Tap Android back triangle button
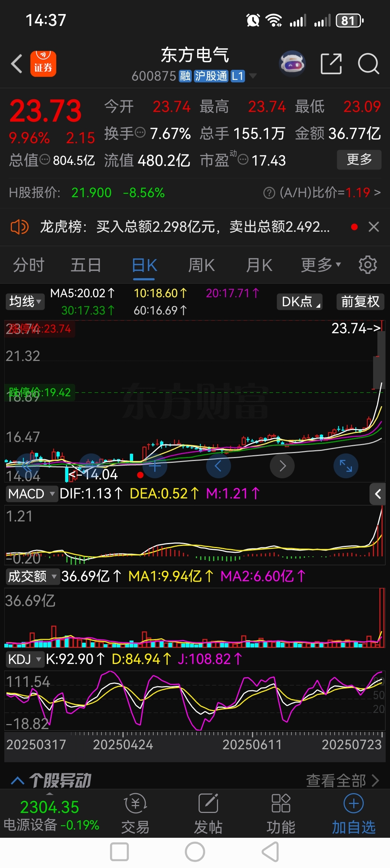 pos(270,852)
